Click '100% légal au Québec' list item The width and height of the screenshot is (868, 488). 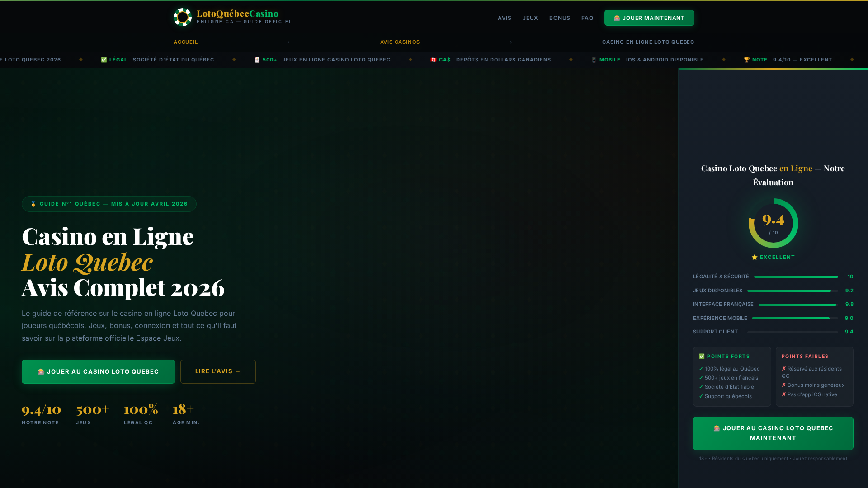point(729,369)
